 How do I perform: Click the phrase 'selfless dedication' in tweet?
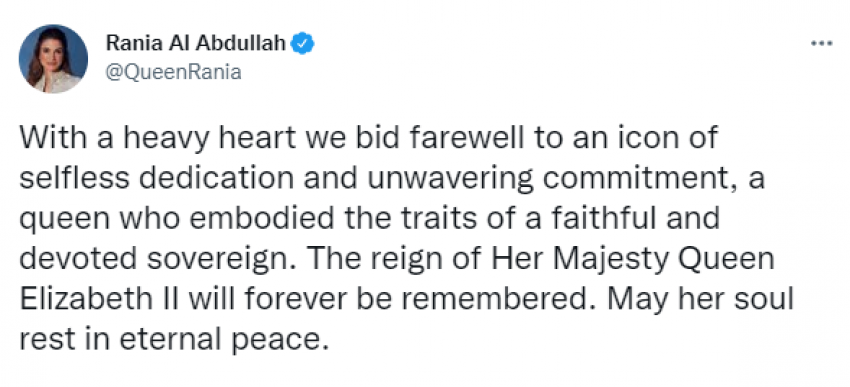(x=157, y=179)
